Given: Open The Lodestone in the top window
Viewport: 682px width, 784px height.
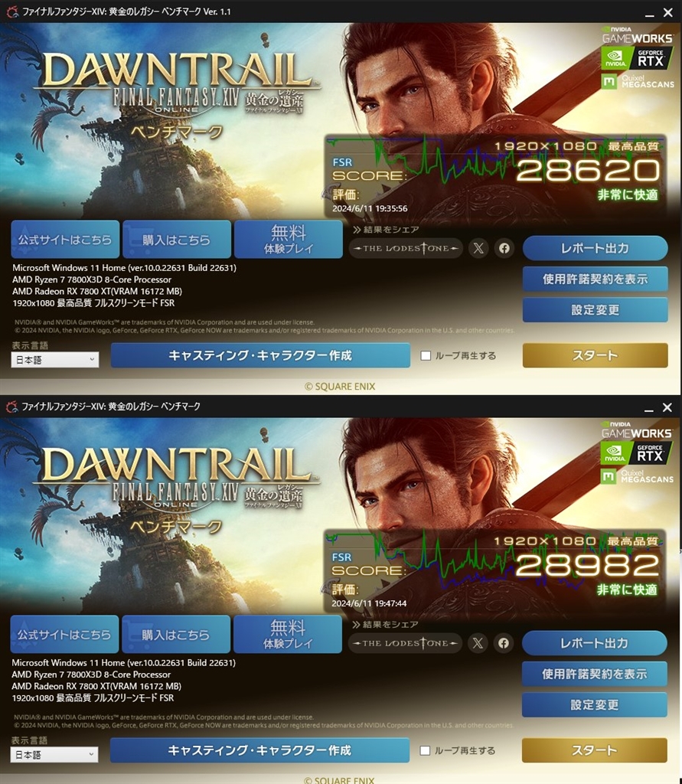Looking at the screenshot, I should point(406,248).
